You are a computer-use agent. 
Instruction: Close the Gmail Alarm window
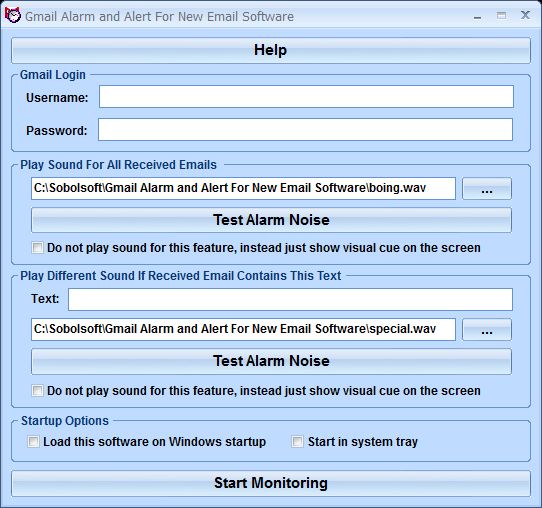(525, 15)
